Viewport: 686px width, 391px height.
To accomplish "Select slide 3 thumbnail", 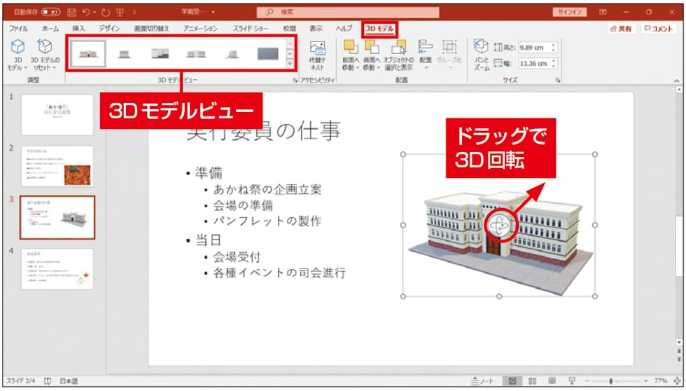I will (57, 217).
